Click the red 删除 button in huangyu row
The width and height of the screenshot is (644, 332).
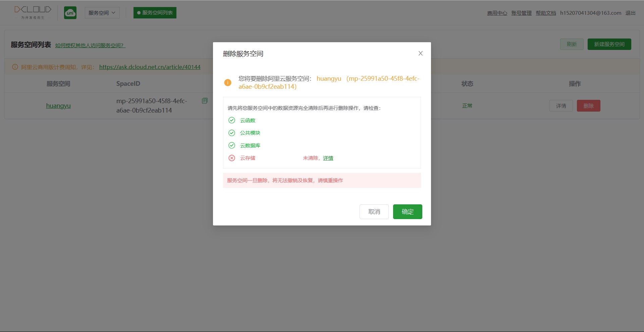[589, 106]
